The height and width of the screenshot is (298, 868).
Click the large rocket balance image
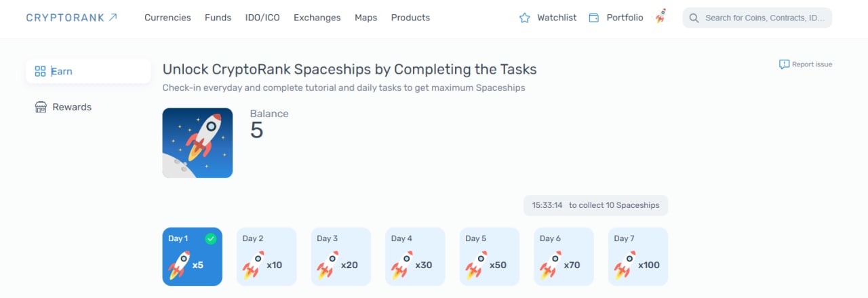tap(197, 143)
